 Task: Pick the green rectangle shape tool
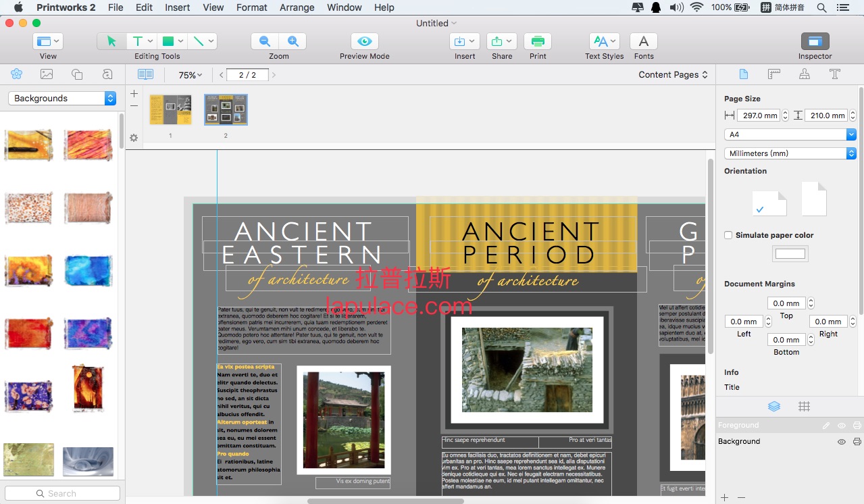pos(173,41)
